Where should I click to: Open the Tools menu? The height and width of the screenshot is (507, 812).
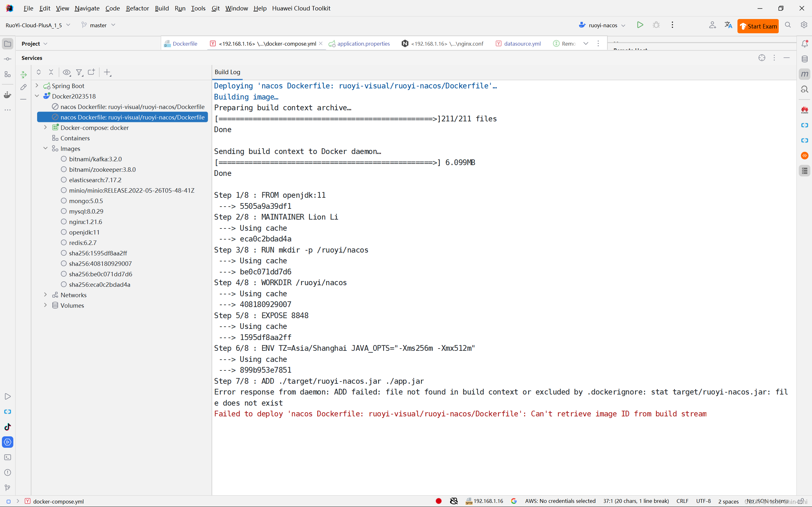click(x=199, y=8)
